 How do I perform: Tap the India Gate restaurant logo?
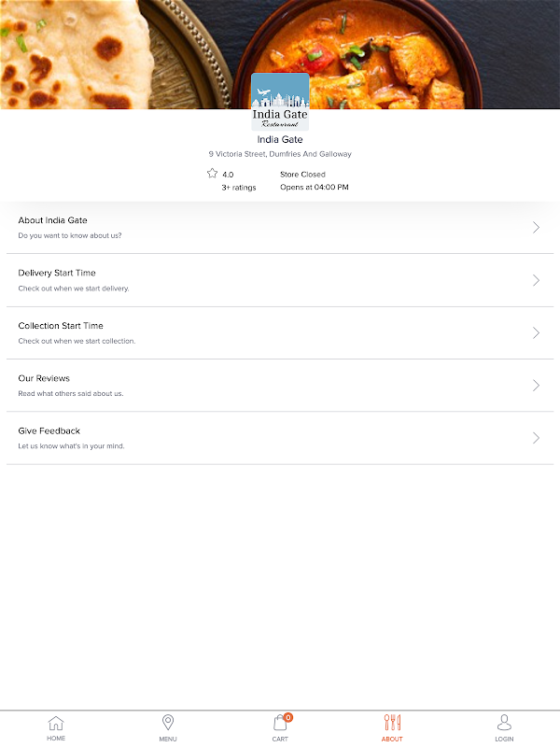tap(280, 102)
